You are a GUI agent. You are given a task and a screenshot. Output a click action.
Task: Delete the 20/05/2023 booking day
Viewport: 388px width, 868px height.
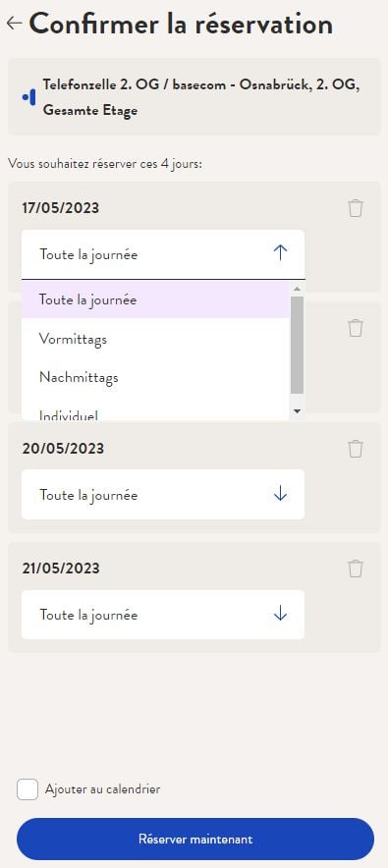(x=356, y=449)
